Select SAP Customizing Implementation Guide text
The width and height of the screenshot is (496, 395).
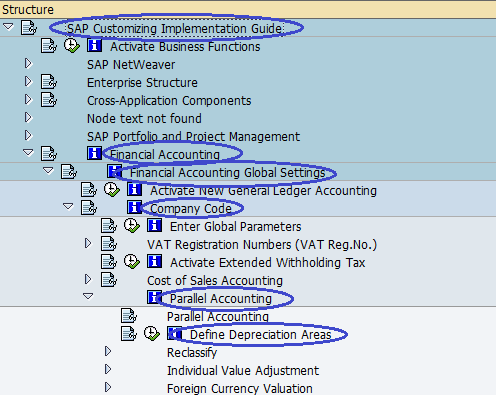(174, 28)
